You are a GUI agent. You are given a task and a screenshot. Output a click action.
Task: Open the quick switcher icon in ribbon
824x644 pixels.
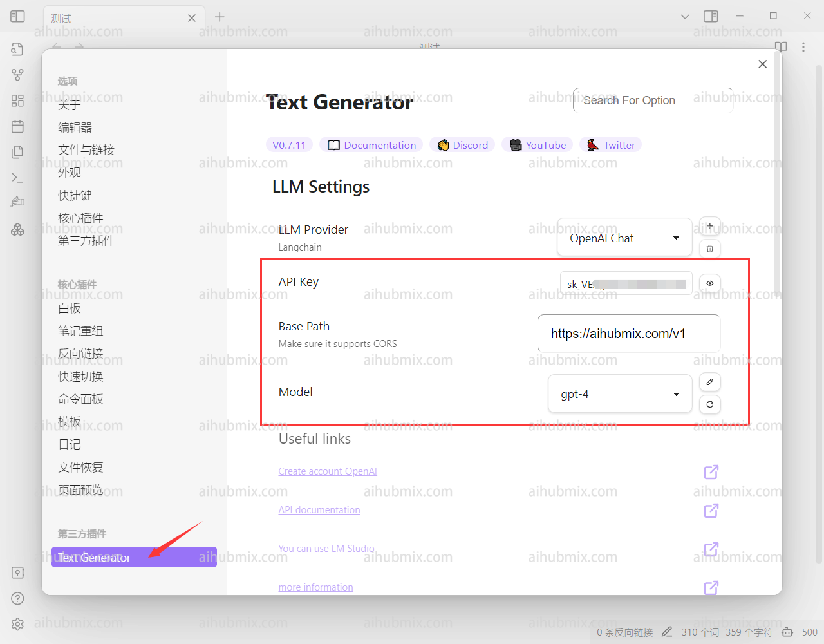point(17,49)
